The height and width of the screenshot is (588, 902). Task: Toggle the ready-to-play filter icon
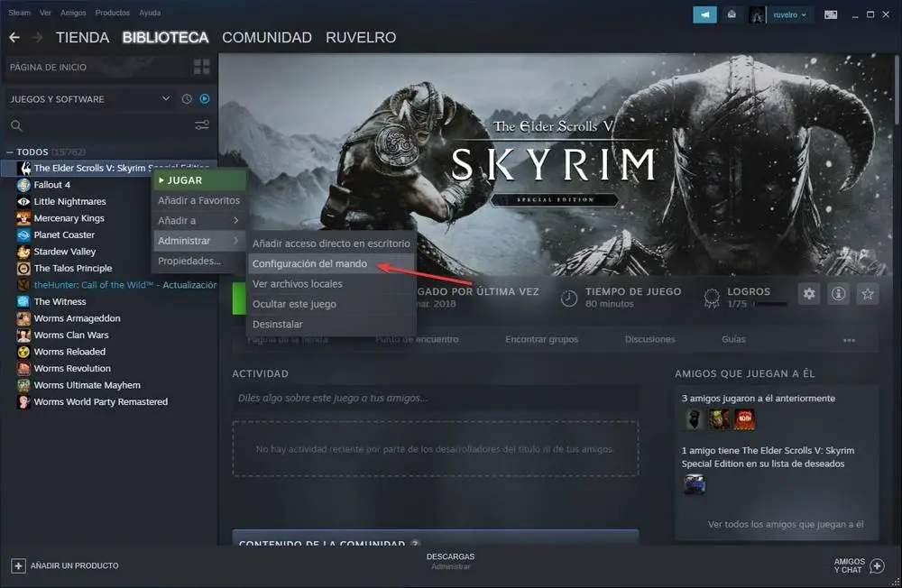pos(205,99)
